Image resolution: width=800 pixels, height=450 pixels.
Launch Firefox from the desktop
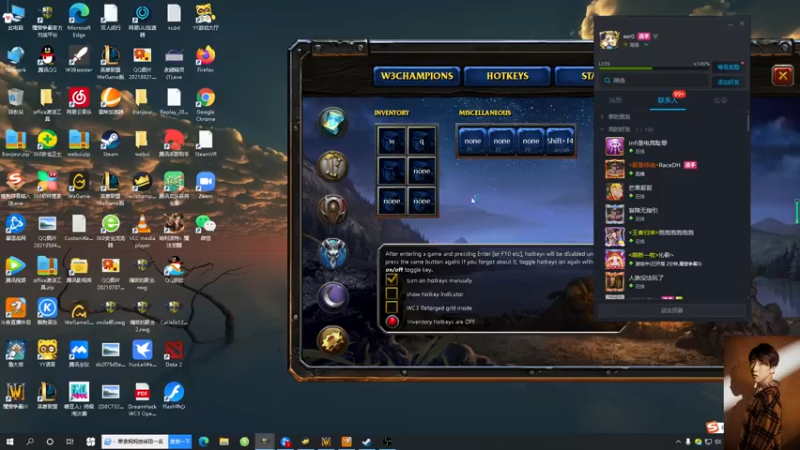tap(205, 59)
